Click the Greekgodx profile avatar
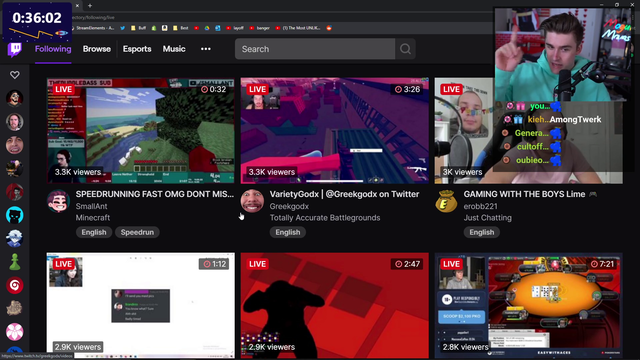640x360 pixels. (x=252, y=201)
